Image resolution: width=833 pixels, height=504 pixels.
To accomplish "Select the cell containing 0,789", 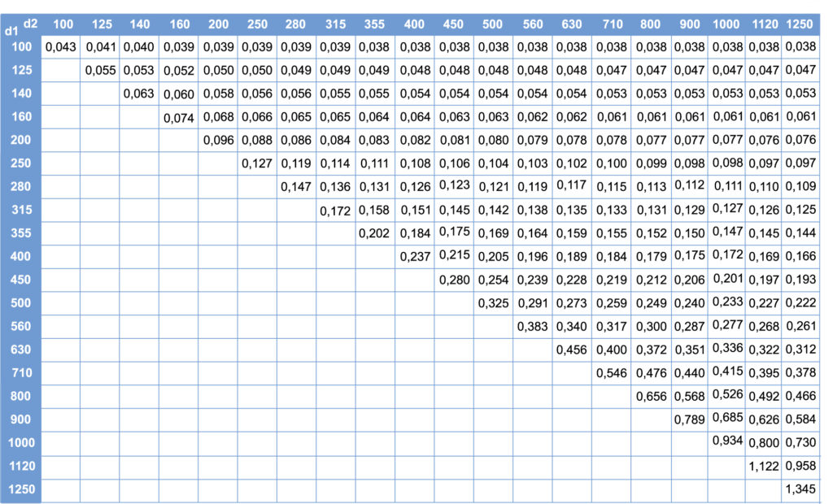I will tap(690, 419).
